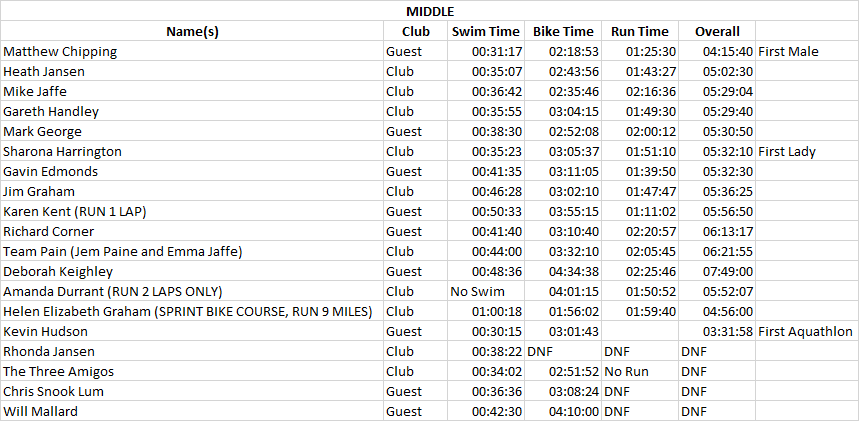The width and height of the screenshot is (860, 423).
Task: Select the First Aquathlon cell
Action: tap(805, 331)
